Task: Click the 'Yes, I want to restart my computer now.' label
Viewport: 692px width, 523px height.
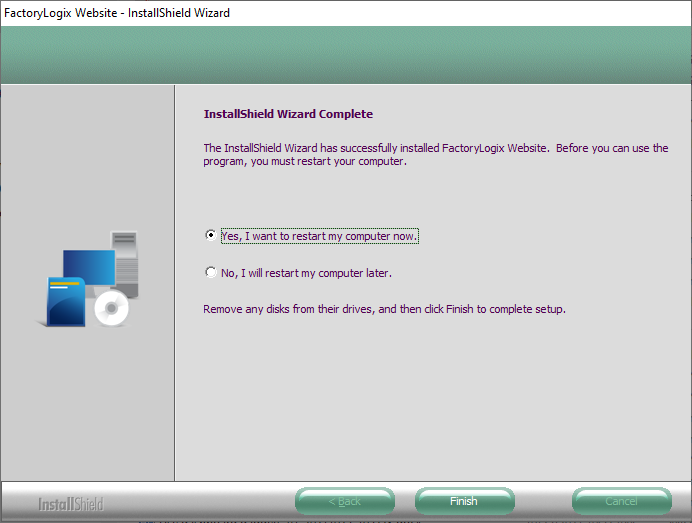Action: click(319, 236)
